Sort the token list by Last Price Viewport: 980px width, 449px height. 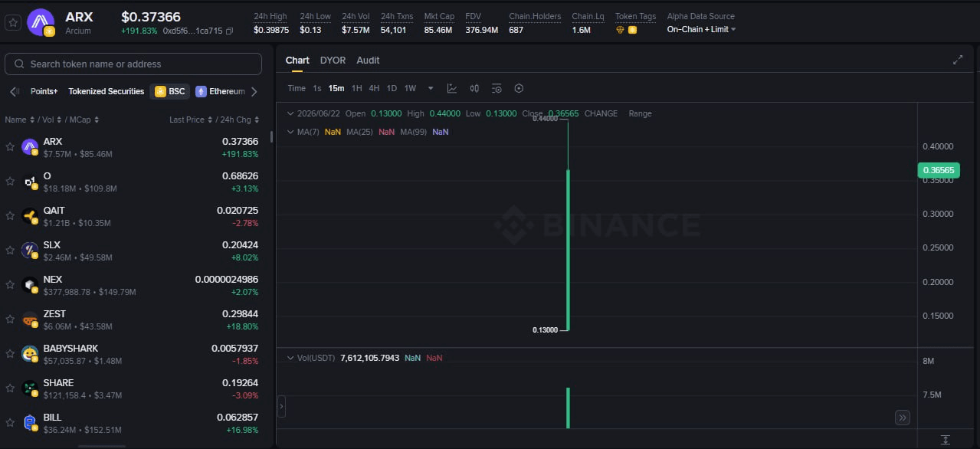[190, 120]
